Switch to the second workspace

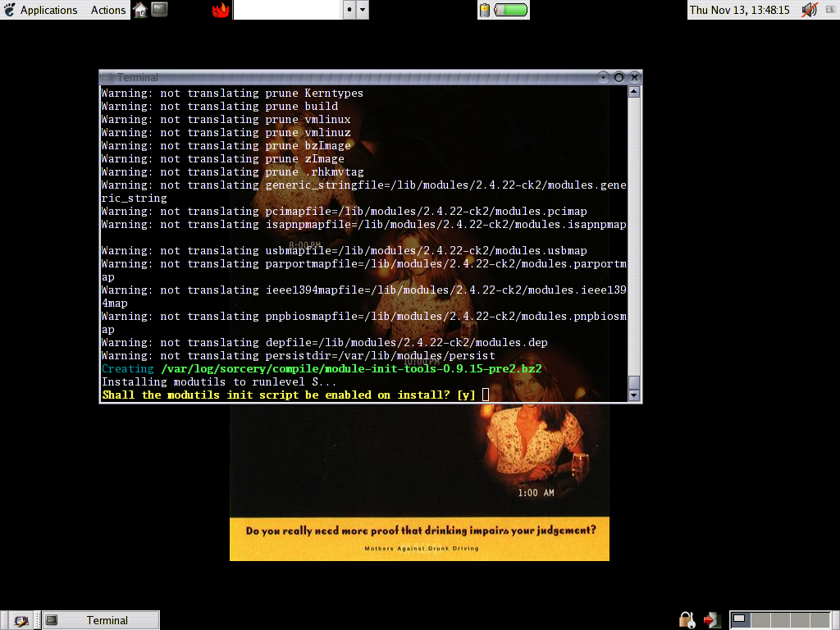coord(762,620)
